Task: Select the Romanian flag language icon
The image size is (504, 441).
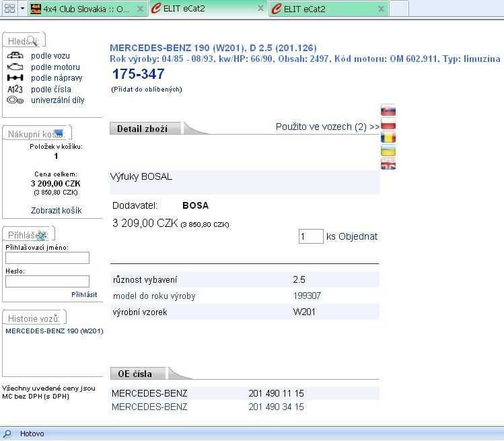Action: (x=388, y=137)
